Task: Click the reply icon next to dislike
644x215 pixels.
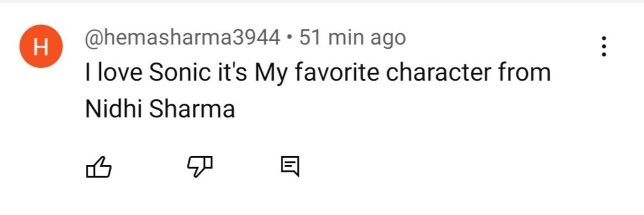Action: pos(290,167)
